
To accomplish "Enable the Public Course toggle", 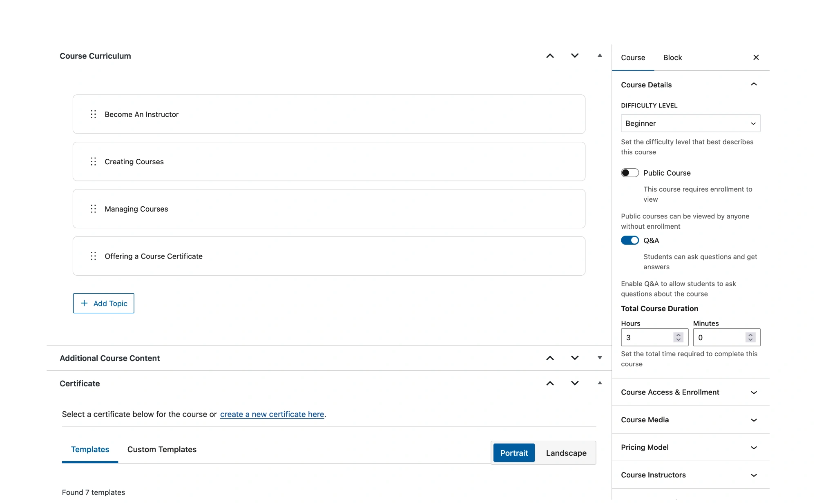I will pos(629,173).
